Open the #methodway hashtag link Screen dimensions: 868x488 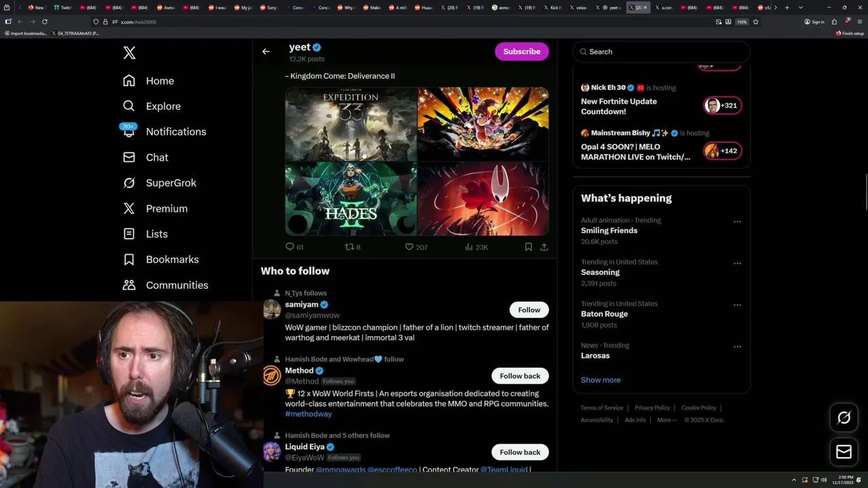[x=309, y=414]
